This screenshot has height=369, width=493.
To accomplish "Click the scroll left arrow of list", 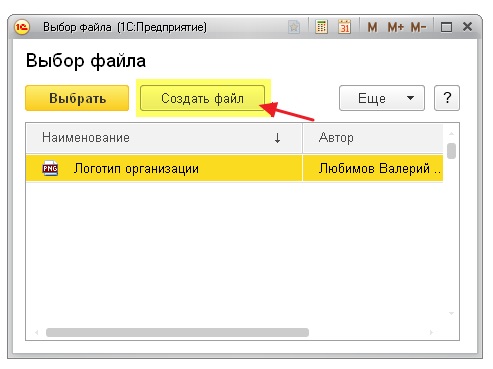I will (x=37, y=332).
